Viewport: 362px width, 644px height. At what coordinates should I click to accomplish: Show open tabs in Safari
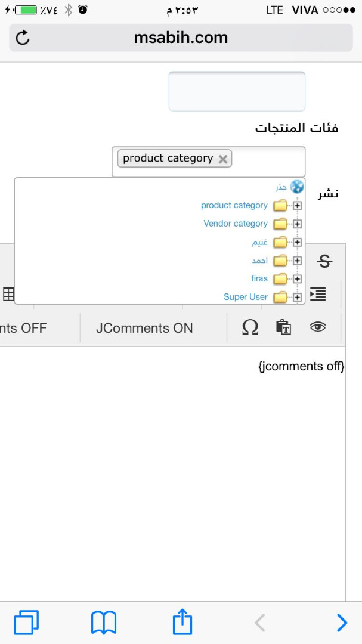26,623
